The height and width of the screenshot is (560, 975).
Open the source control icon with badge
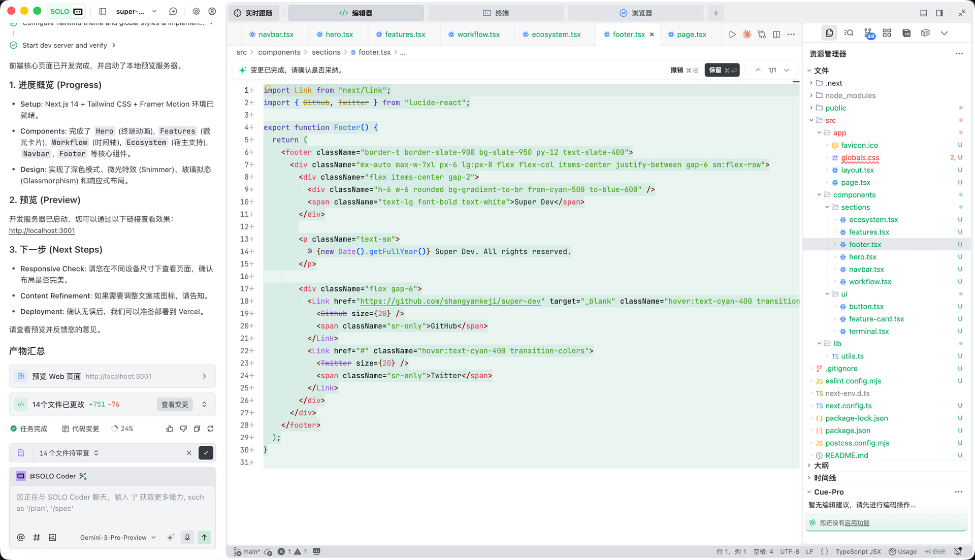point(868,34)
